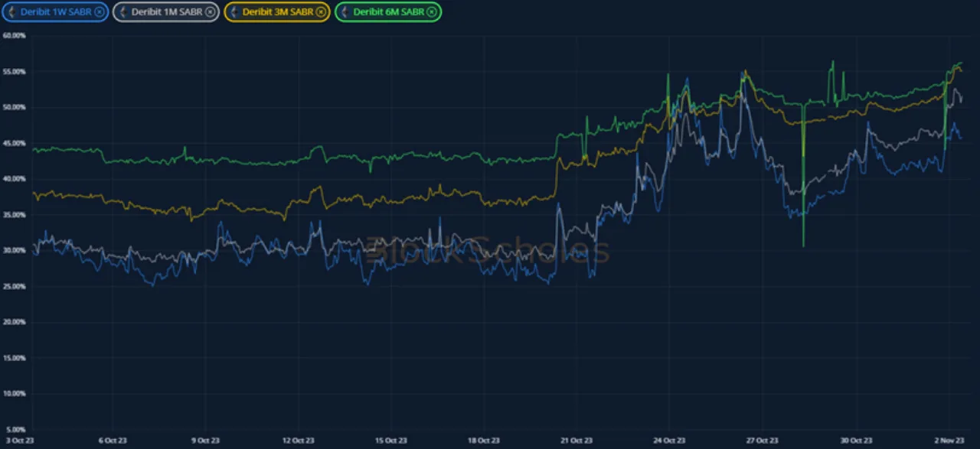Click the 20.00% y-axis label
Image resolution: width=980 pixels, height=449 pixels.
[x=14, y=323]
